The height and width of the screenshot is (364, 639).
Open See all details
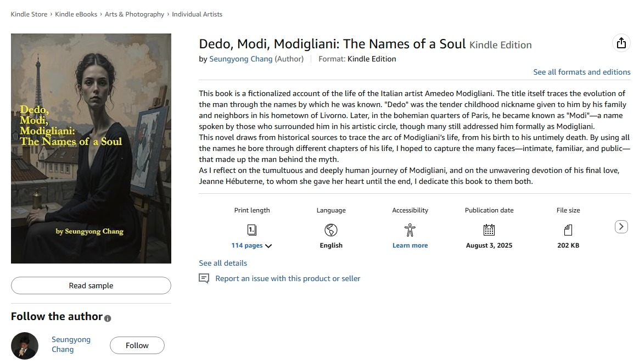point(223,263)
